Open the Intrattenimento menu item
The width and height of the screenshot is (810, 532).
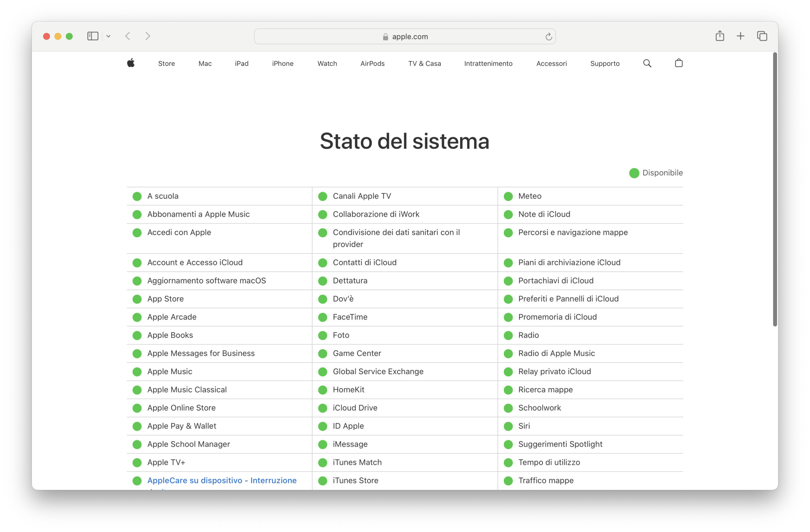point(488,64)
